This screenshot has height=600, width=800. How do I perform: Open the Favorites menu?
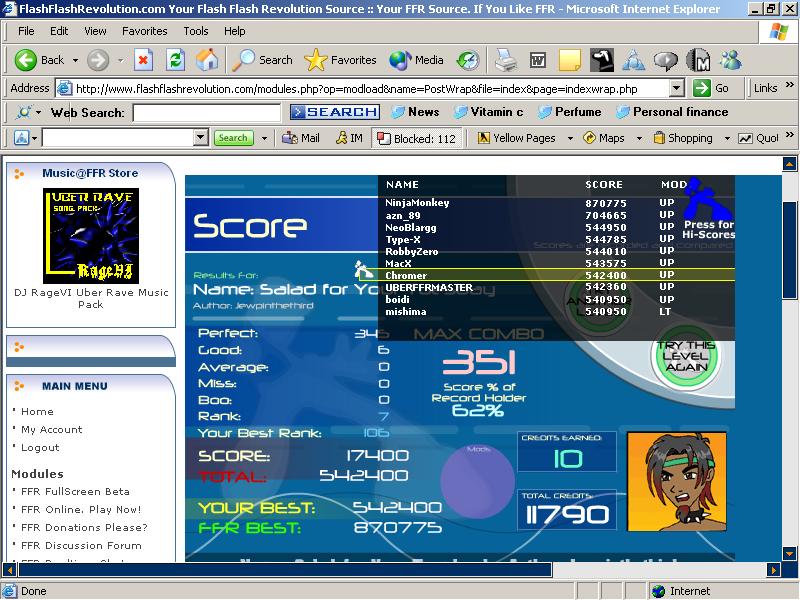click(x=144, y=31)
